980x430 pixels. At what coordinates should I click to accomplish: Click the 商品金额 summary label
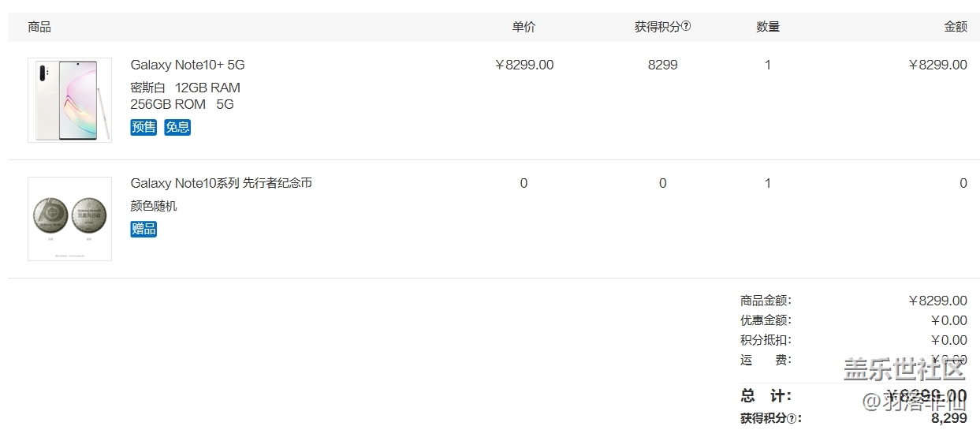coord(765,301)
